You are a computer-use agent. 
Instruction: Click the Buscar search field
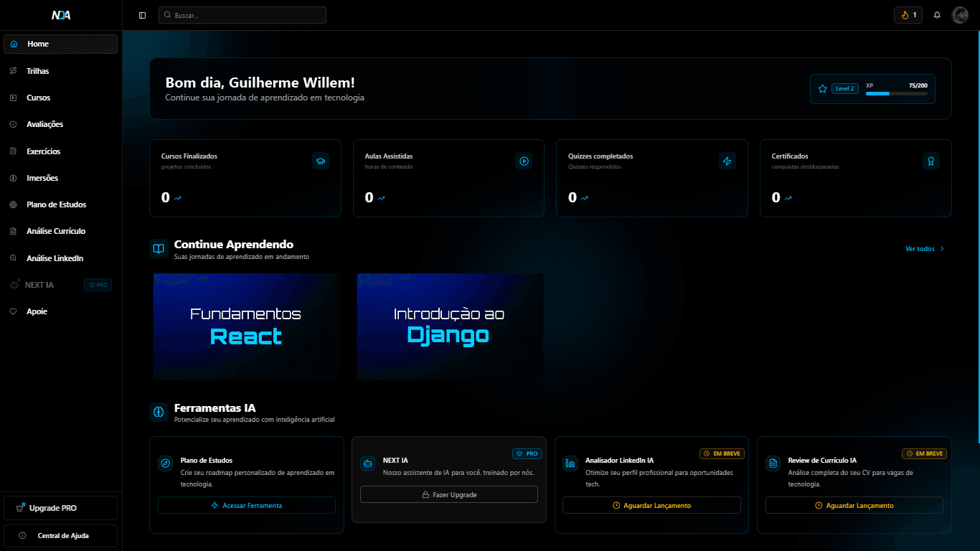tap(242, 15)
